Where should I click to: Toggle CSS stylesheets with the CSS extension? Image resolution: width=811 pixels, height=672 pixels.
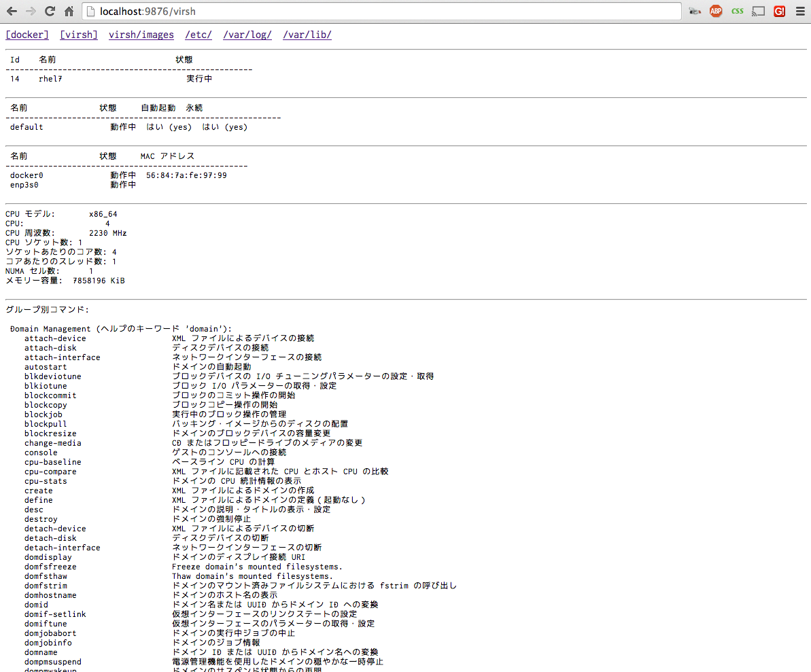point(737,11)
